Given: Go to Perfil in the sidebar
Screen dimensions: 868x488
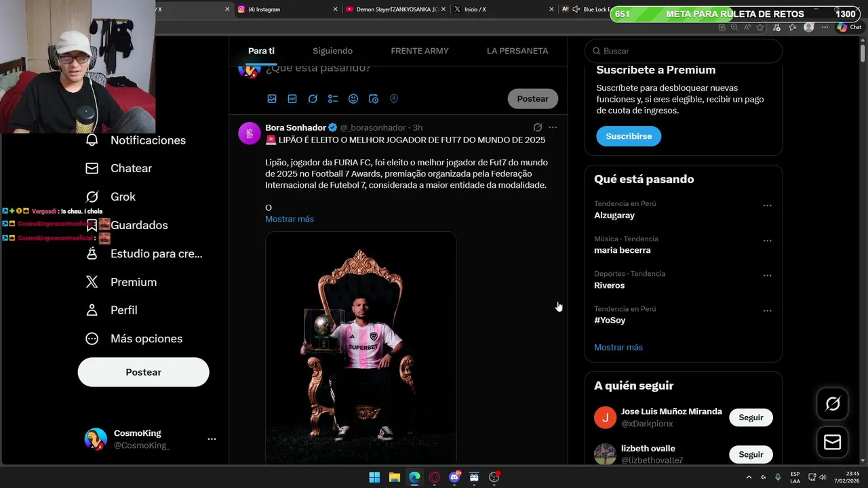Looking at the screenshot, I should (111, 310).
